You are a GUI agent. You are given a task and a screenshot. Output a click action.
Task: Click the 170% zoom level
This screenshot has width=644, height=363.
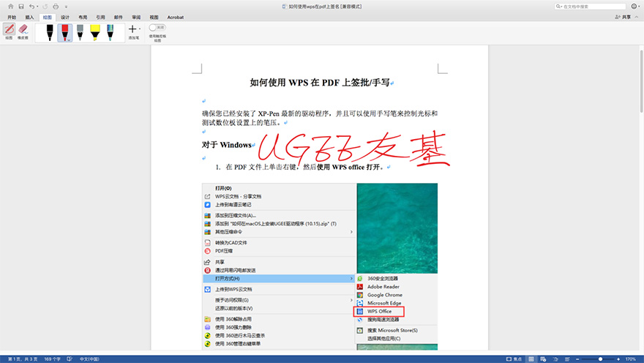630,359
